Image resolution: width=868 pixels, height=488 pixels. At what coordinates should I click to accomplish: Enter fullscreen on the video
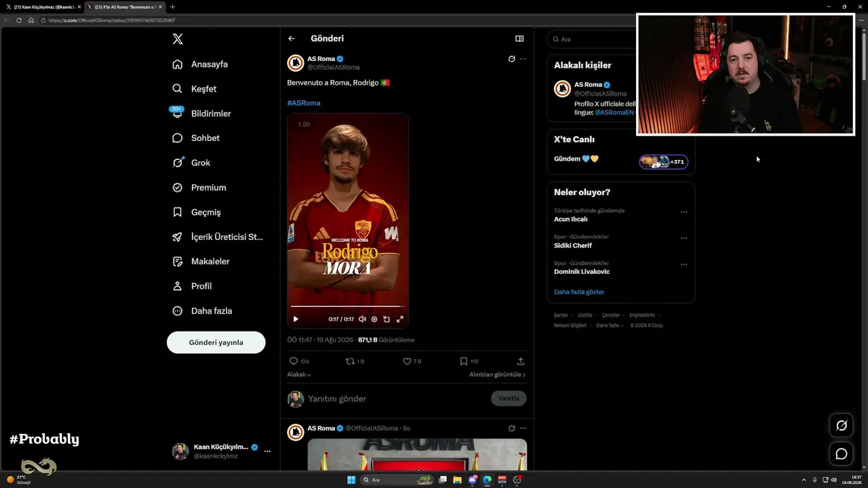[400, 319]
